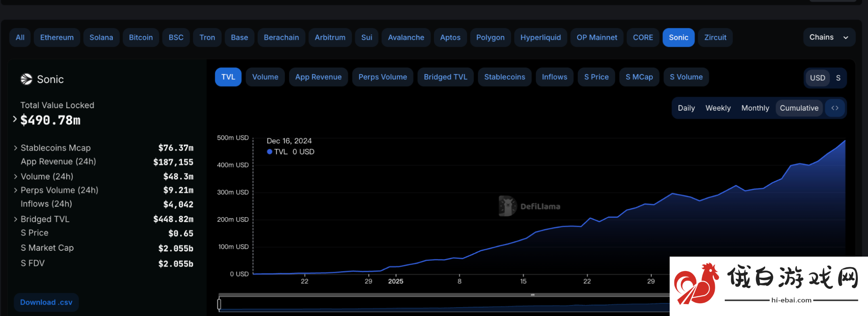Choose the Cumulative chart grouping
Screen dimensions: 868x316
(x=799, y=108)
